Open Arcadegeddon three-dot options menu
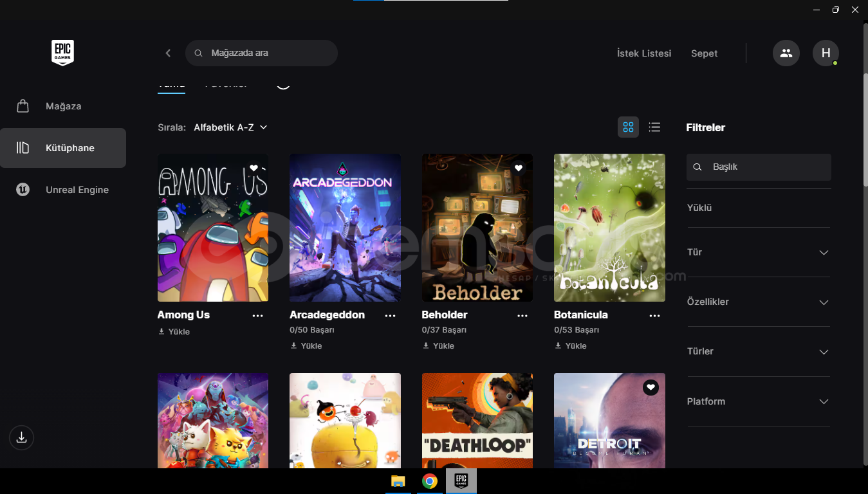Viewport: 868px width, 494px height. point(390,315)
